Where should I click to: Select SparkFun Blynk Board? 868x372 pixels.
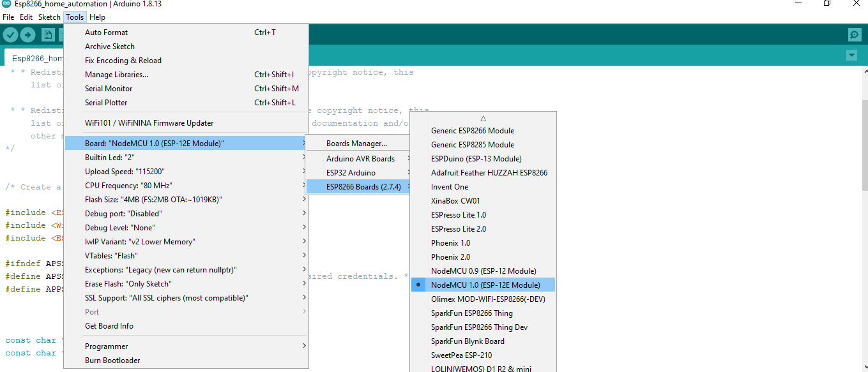[x=483, y=341]
